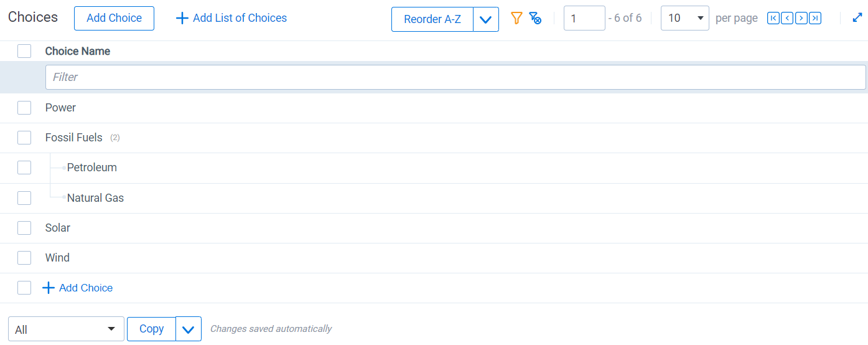Screen dimensions: 868x345
Task: Tick the Petroleum checkbox
Action: click(24, 168)
